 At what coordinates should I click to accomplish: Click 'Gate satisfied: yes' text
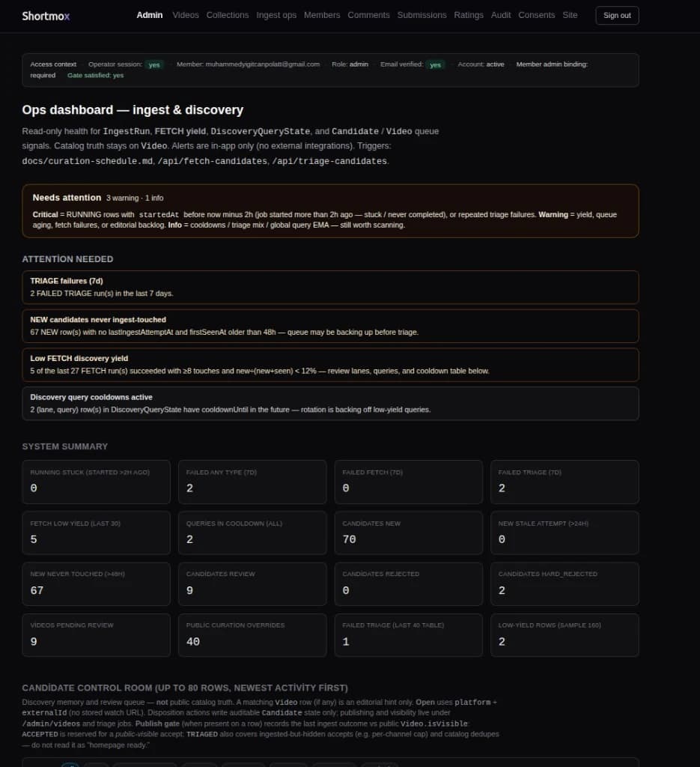(x=95, y=76)
